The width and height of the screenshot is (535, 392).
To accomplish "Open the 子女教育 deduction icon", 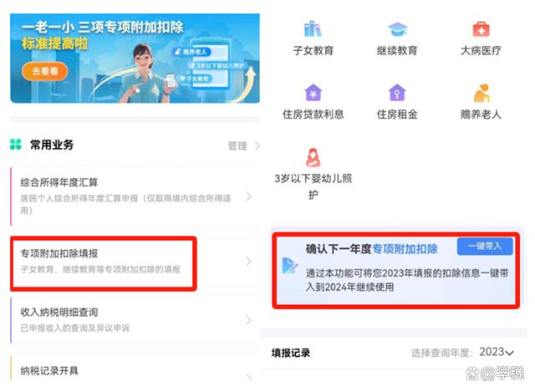I will (x=313, y=29).
